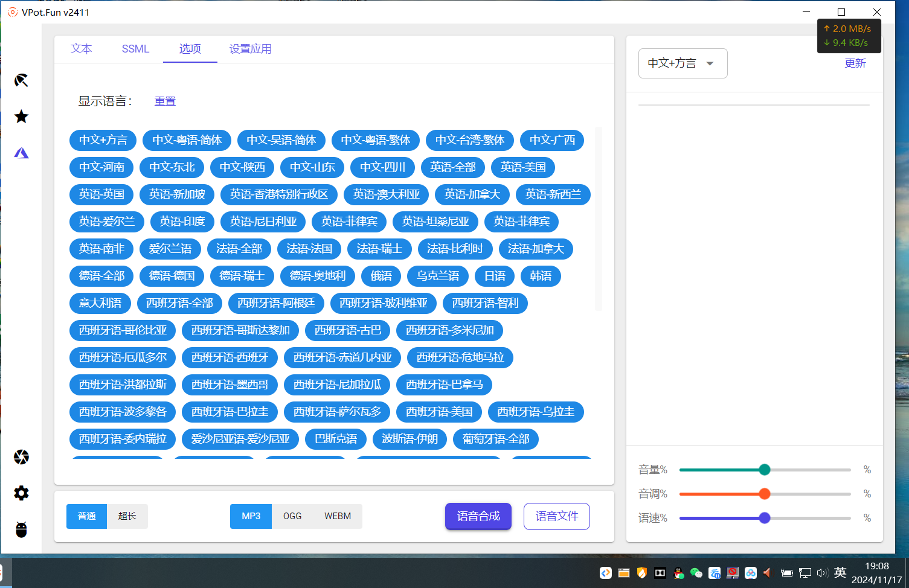The width and height of the screenshot is (909, 588).
Task: Open settings with the gear icon
Action: pyautogui.click(x=21, y=493)
